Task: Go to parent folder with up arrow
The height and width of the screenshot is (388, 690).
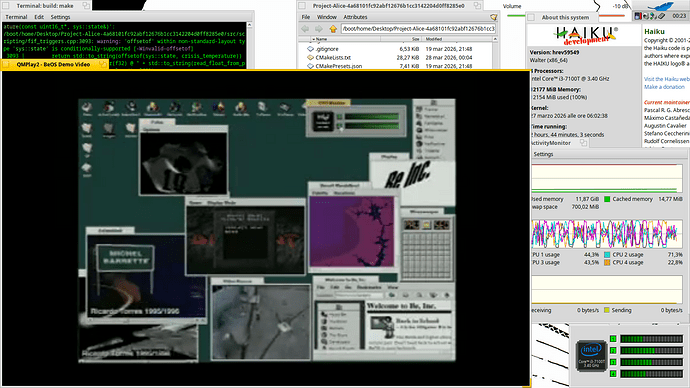Action: pos(333,29)
